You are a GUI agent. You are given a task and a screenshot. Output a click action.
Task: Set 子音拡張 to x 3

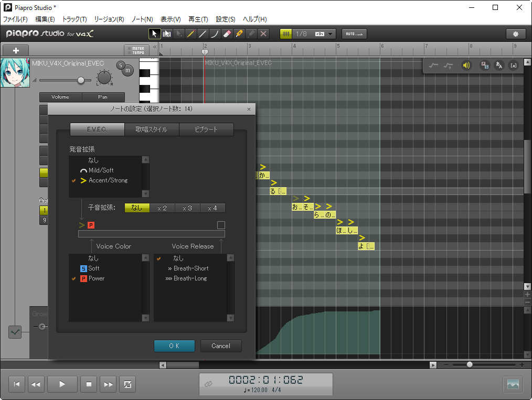[x=187, y=208]
